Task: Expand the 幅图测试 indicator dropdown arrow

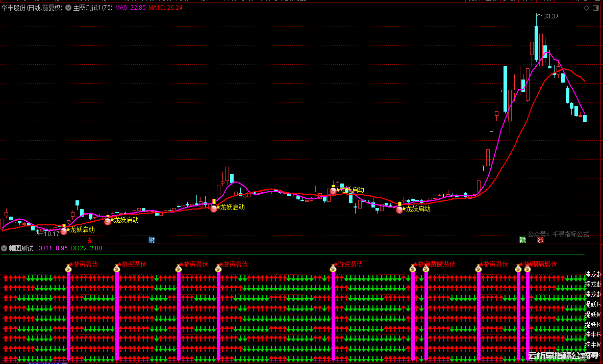Action: (x=5, y=249)
